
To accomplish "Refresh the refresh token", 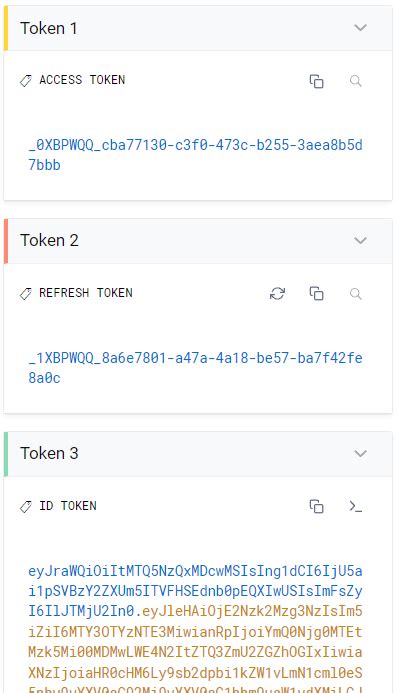I will pos(278,293).
